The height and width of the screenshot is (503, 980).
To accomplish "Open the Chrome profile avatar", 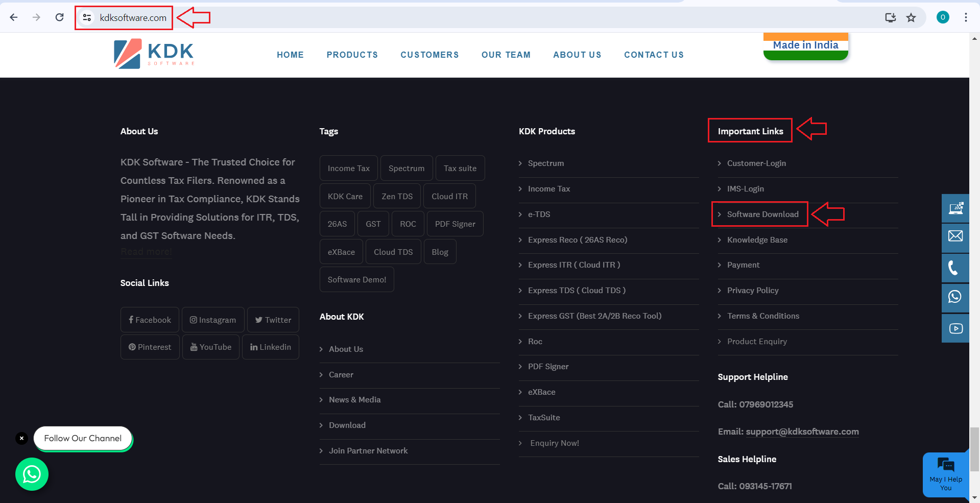I will tap(943, 17).
